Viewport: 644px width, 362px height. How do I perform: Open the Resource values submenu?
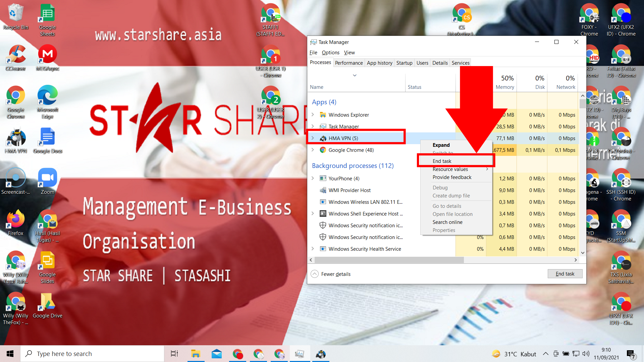click(456, 169)
